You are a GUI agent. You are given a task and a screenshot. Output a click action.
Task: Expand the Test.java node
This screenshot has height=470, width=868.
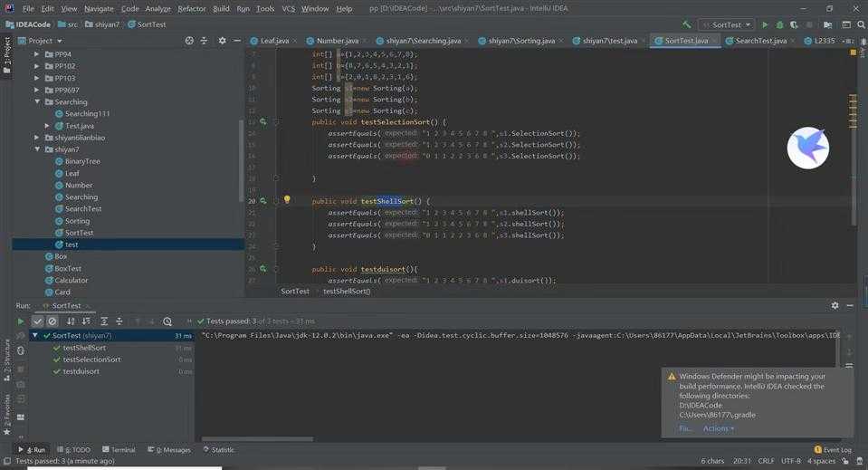pyautogui.click(x=47, y=126)
